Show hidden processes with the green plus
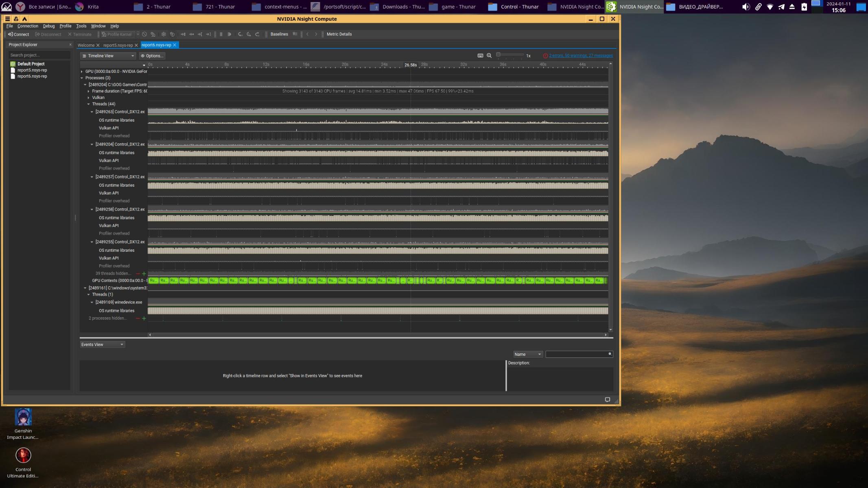Viewport: 868px width, 488px height. 144,318
